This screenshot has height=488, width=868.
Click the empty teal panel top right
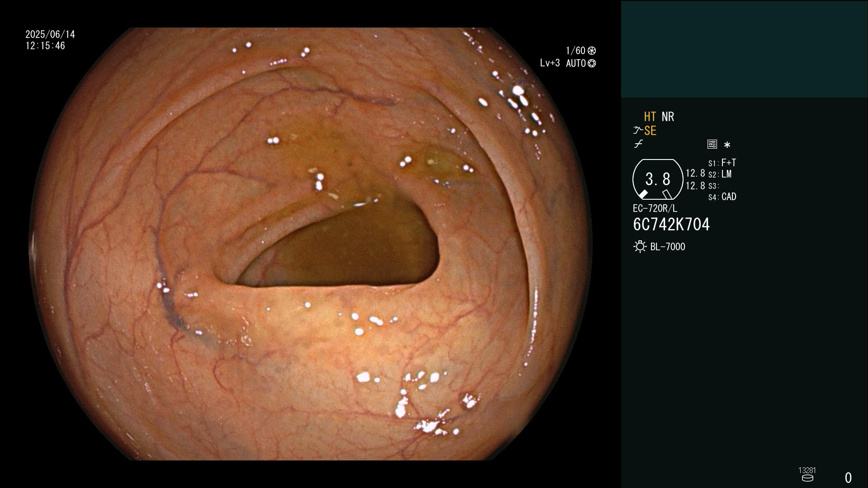click(x=744, y=49)
